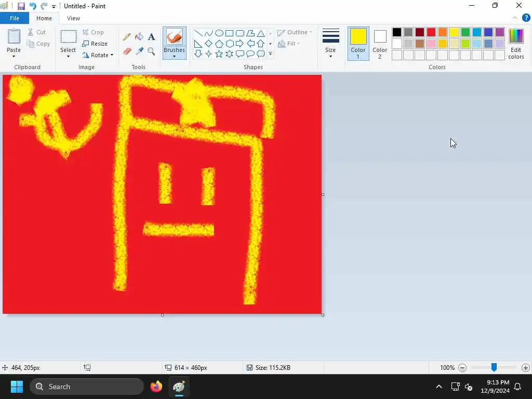Screen dimensions: 532x399
Task: Select the Magnifier tool
Action: point(151,51)
